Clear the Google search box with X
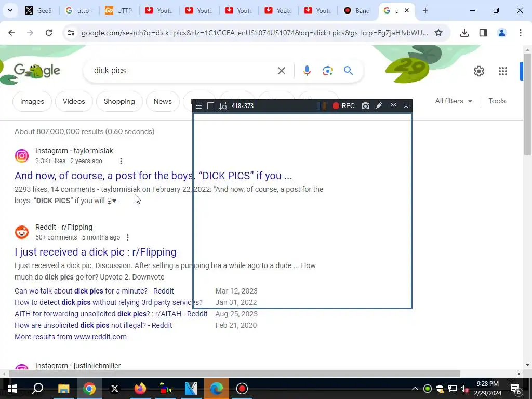This screenshot has height=399, width=532. point(281,71)
